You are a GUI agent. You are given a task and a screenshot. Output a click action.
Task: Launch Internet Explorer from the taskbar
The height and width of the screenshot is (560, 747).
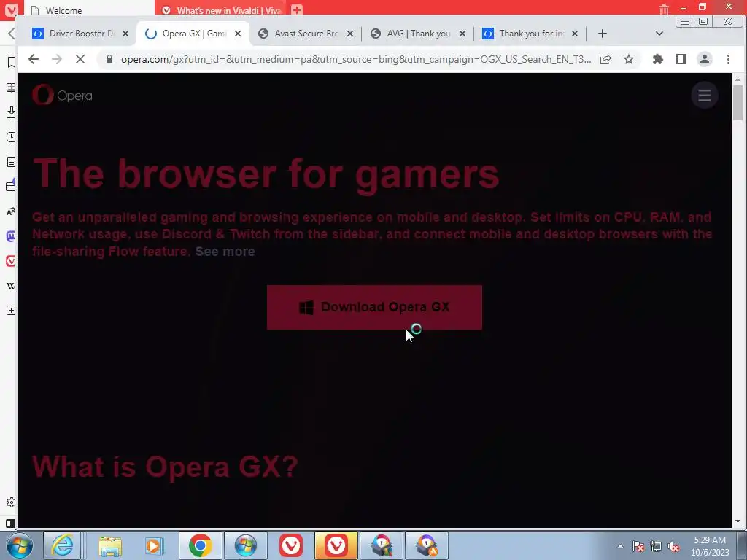coord(63,545)
